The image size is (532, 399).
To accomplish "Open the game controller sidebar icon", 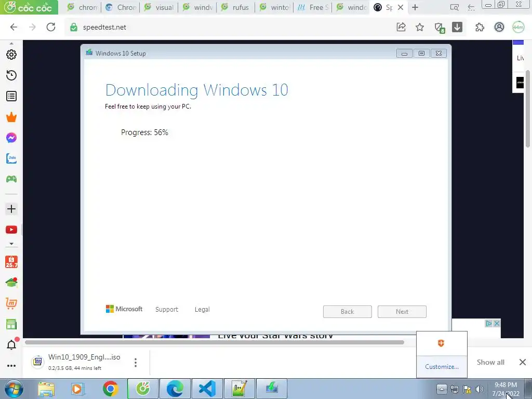I will [11, 179].
